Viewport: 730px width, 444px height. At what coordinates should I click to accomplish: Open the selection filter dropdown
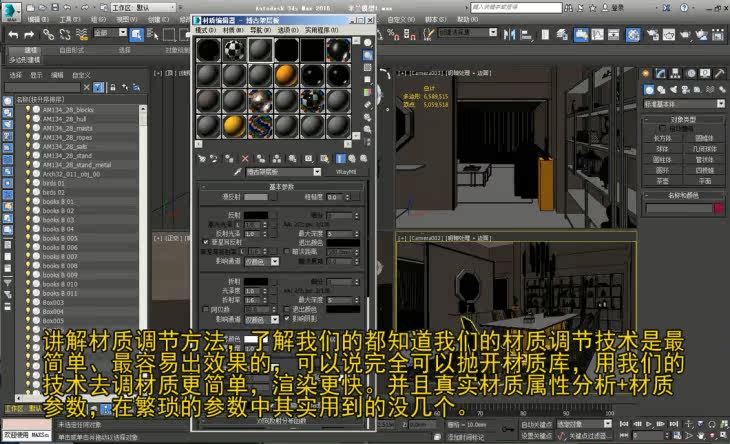coord(122,32)
